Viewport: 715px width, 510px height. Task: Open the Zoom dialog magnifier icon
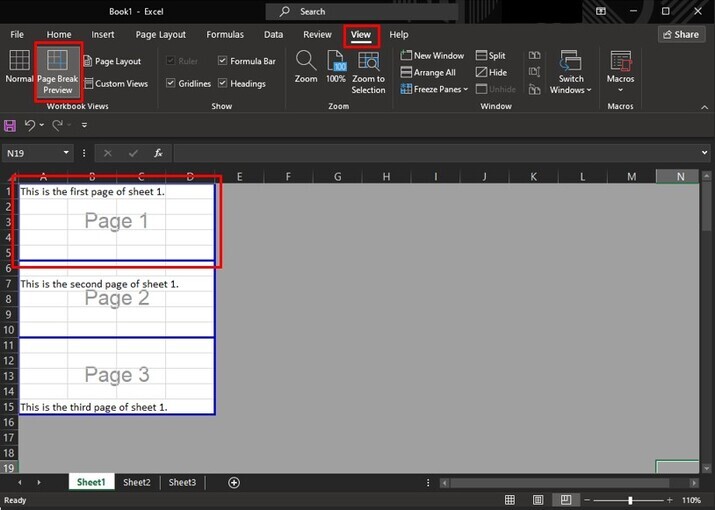(306, 60)
